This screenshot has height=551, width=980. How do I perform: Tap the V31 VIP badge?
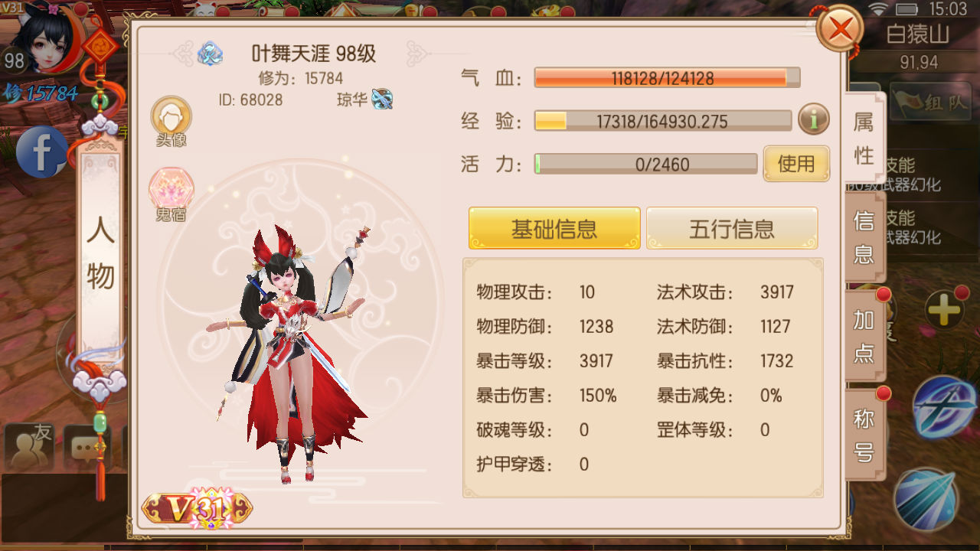[x=198, y=508]
